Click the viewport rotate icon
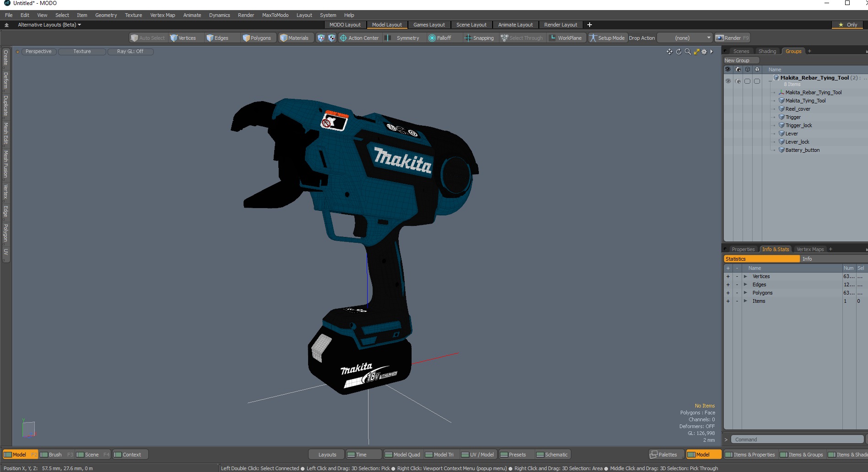Screen dimensions: 868x472 tap(678, 52)
